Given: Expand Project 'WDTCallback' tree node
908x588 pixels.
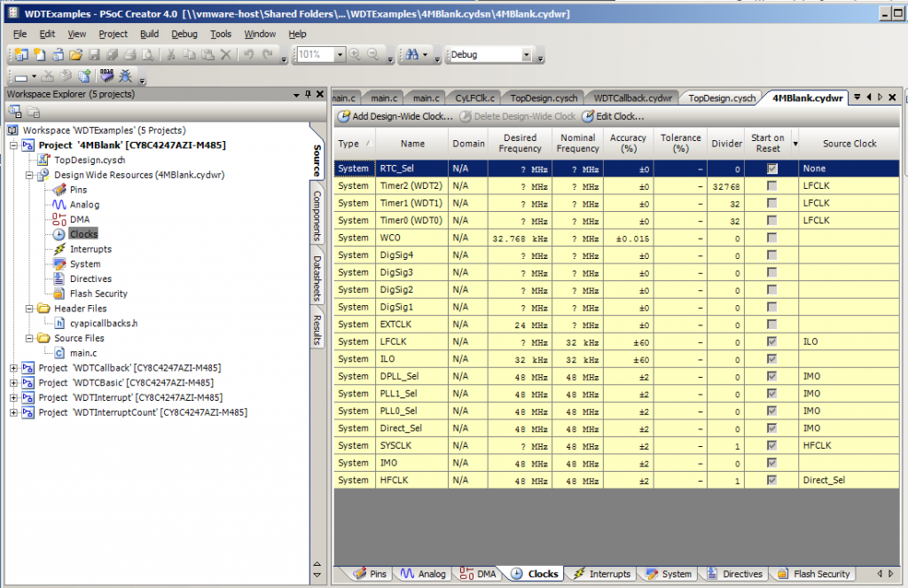Looking at the screenshot, I should (12, 368).
